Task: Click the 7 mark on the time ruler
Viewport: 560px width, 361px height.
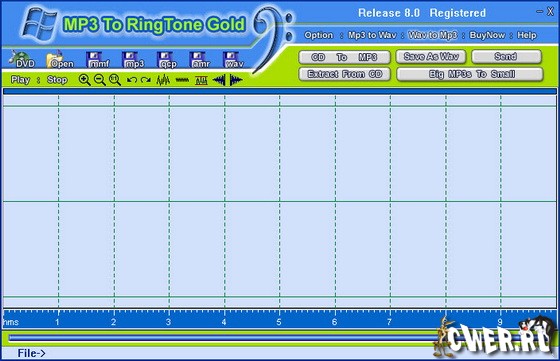Action: (389, 322)
